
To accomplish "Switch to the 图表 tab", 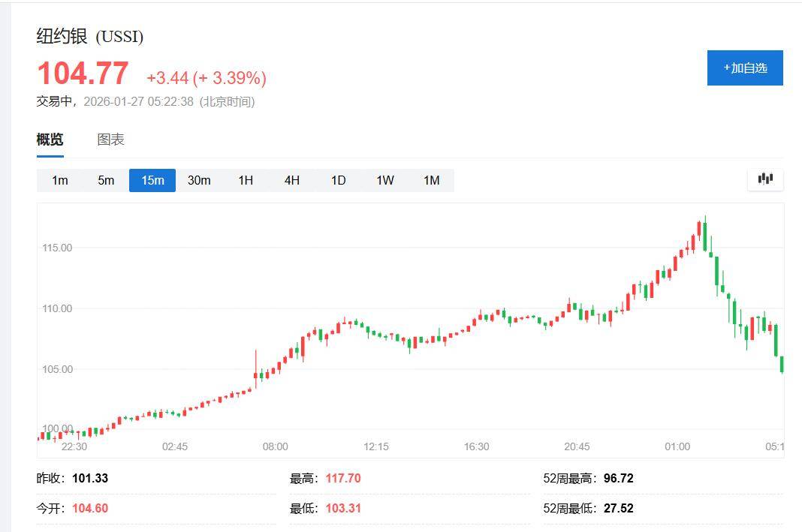I will [110, 140].
